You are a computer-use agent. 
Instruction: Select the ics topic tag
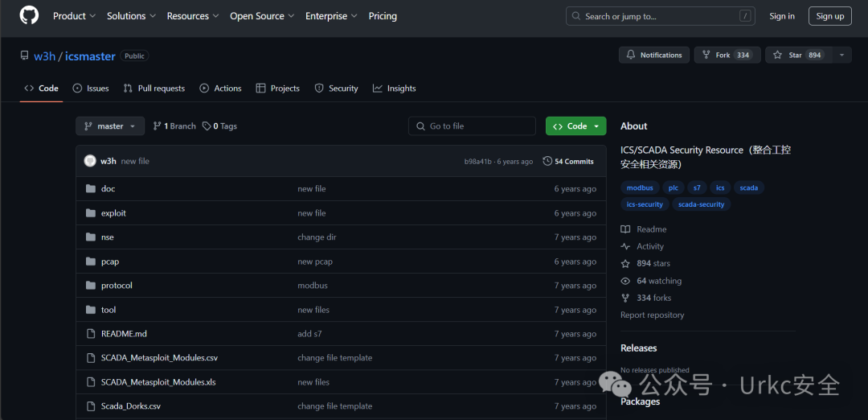tap(720, 187)
